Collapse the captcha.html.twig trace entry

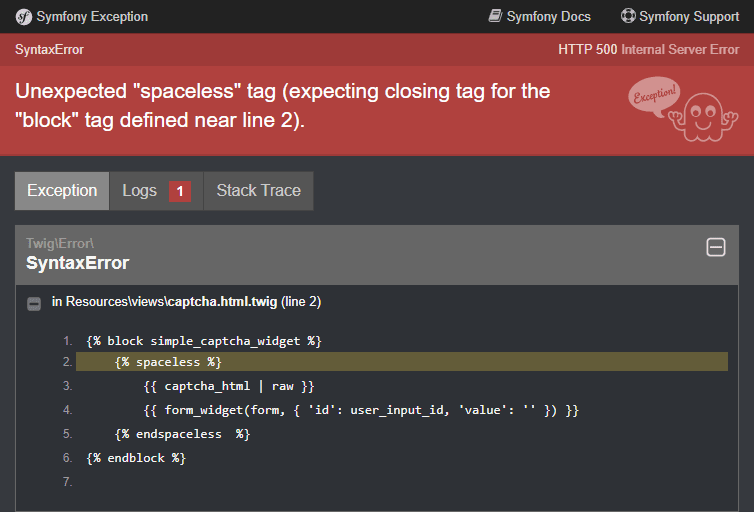tap(34, 304)
